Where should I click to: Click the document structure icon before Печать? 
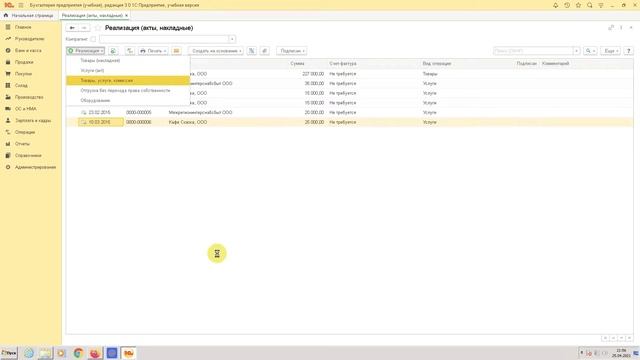click(x=130, y=51)
